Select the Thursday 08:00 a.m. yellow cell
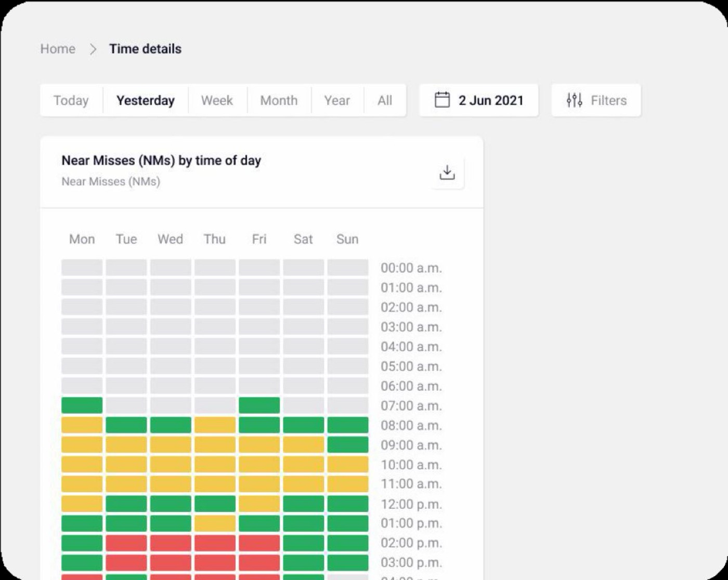This screenshot has width=728, height=580. click(x=215, y=425)
